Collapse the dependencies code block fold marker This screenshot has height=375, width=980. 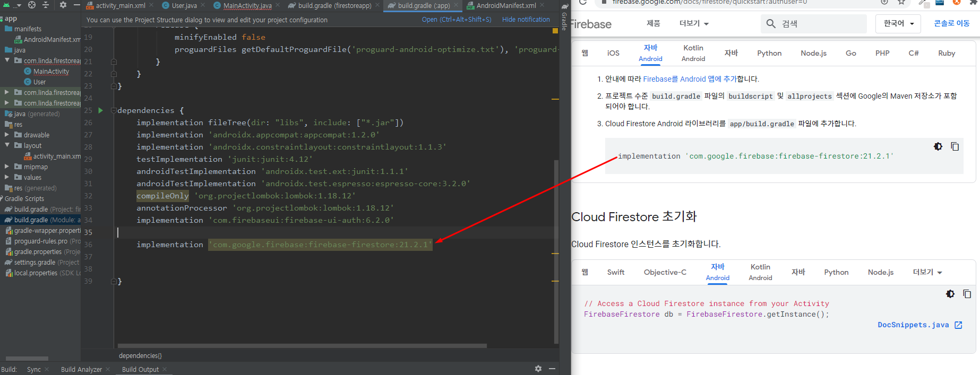click(x=114, y=110)
